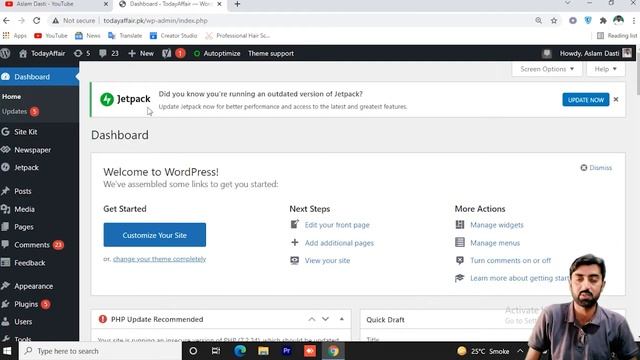Open Theme support in admin bar
Viewport: 640px width, 360px height.
[x=271, y=53]
